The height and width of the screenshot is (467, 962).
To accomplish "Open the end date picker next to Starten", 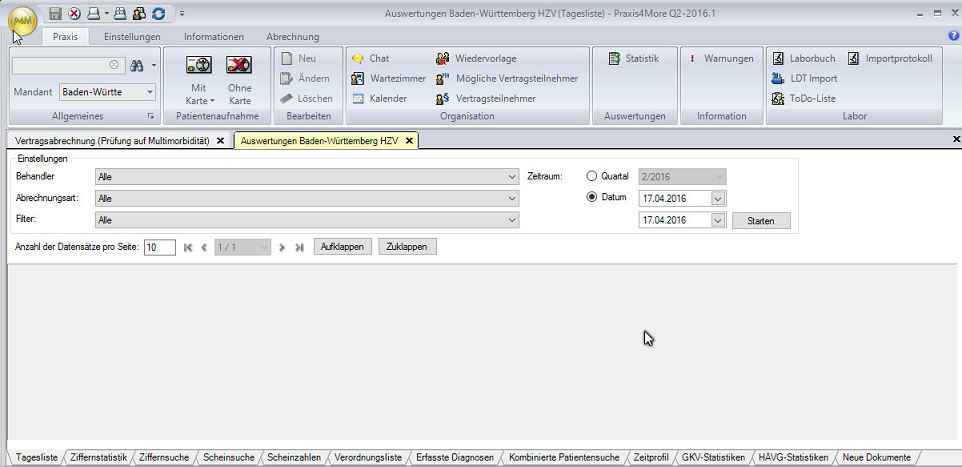I will [x=718, y=220].
